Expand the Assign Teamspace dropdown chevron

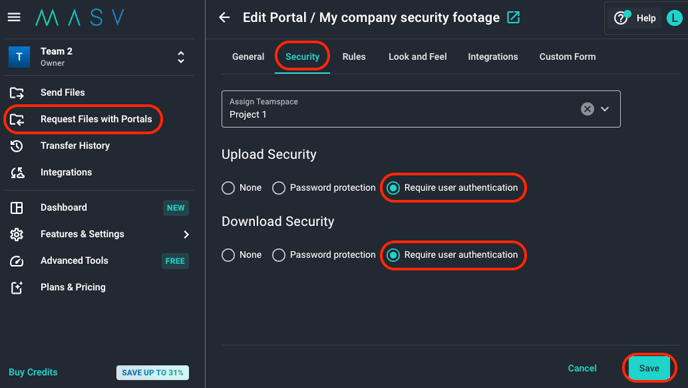coord(605,109)
